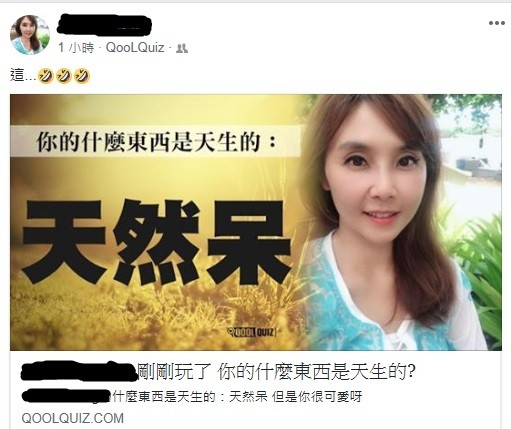Open the QooLQuiz source link near timestamp
The width and height of the screenshot is (511, 429).
click(135, 48)
